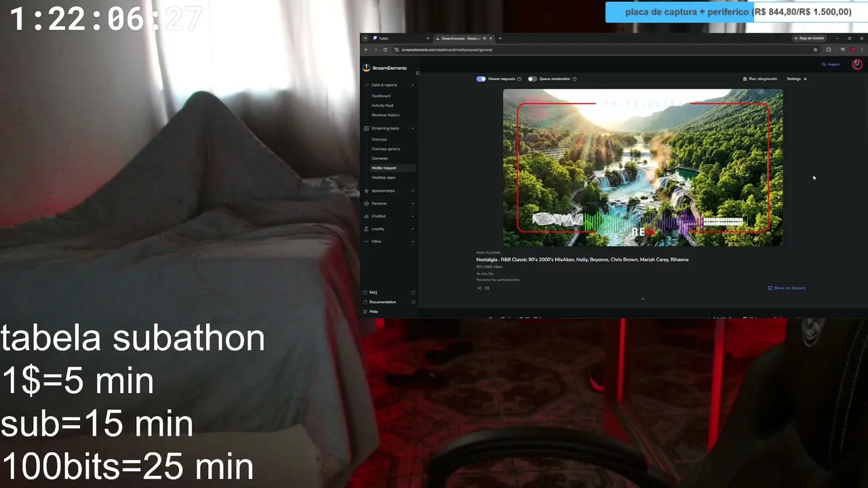Click the media control icon in Chrome toolbar

click(x=843, y=49)
